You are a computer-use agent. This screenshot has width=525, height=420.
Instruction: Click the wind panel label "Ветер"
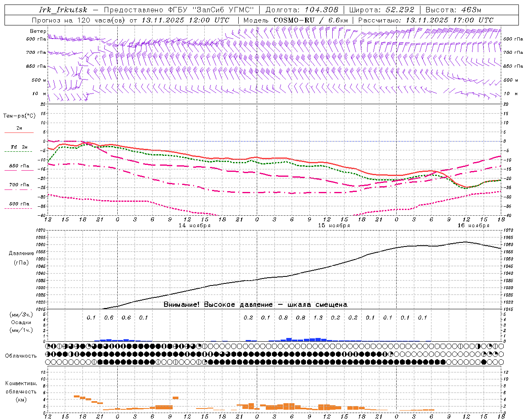coord(38,31)
